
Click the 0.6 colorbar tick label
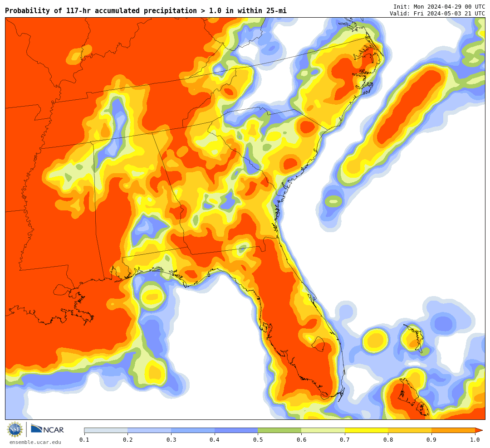click(x=302, y=439)
